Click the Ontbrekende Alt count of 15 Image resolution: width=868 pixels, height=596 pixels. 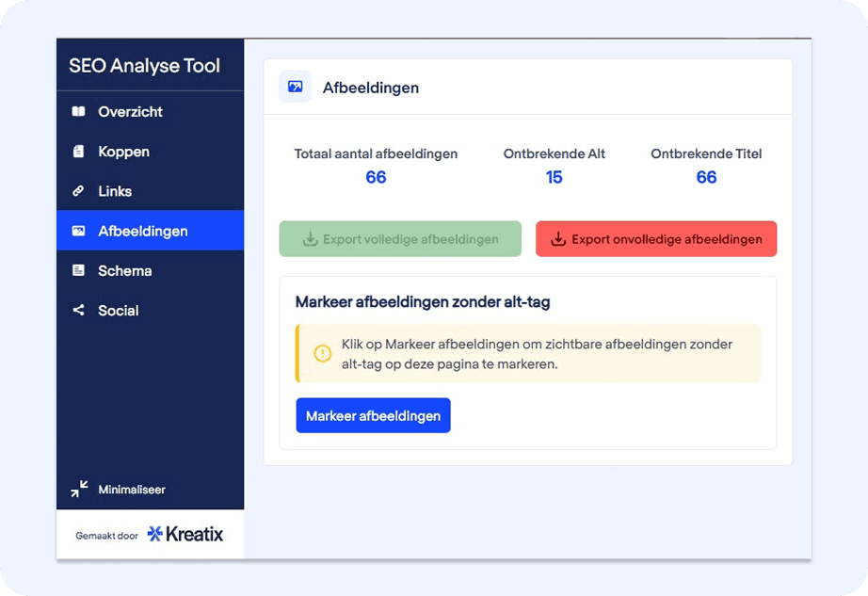[x=555, y=177]
